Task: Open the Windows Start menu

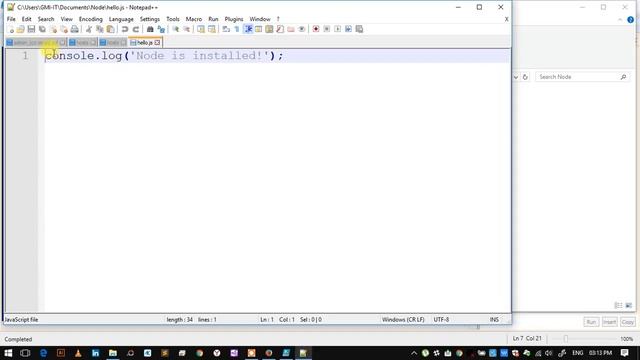Action: coord(8,353)
